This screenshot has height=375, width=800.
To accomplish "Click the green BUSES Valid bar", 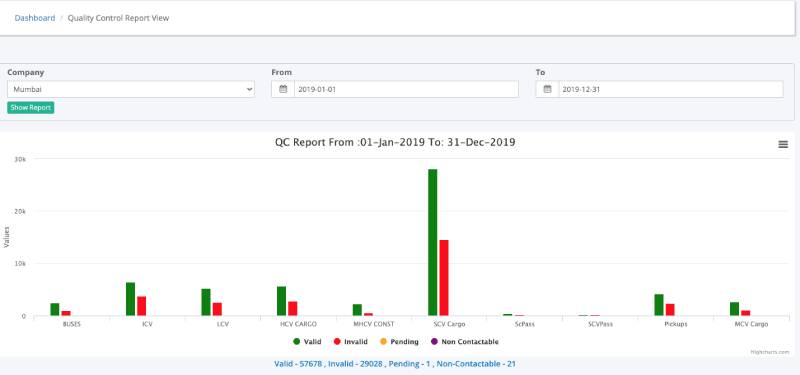I will pyautogui.click(x=55, y=310).
